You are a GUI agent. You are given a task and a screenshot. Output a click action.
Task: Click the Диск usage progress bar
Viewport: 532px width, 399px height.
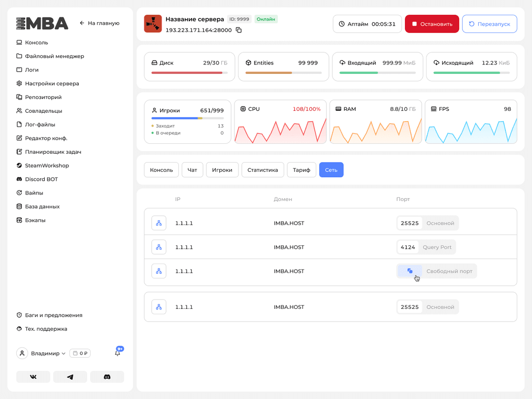pyautogui.click(x=189, y=73)
